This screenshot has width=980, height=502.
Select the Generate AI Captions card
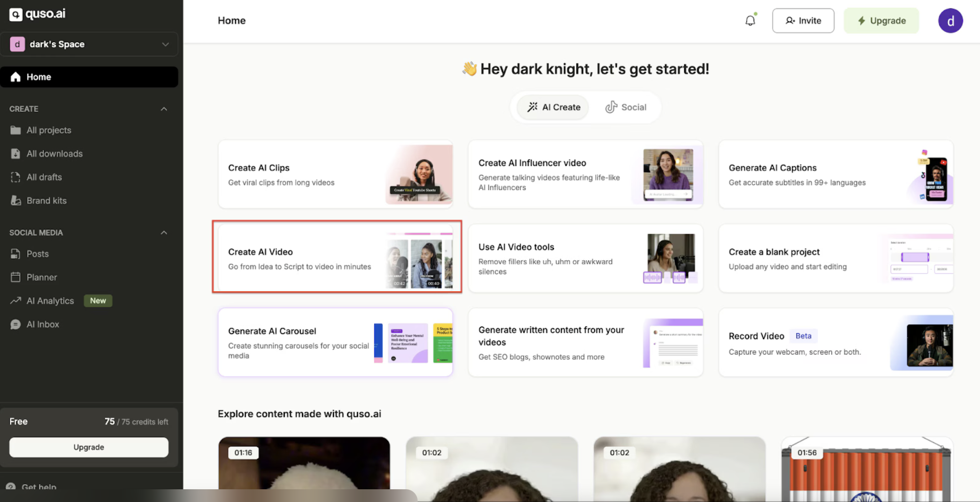[835, 175]
